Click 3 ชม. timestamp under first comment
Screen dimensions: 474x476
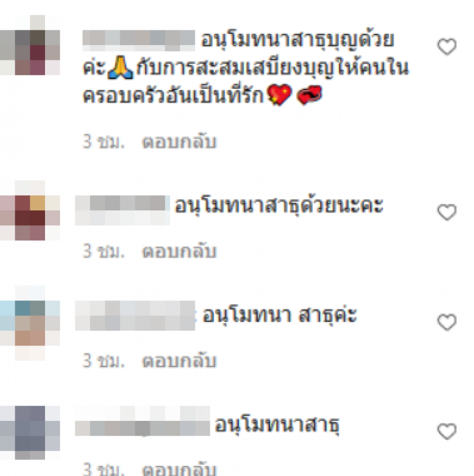[104, 142]
